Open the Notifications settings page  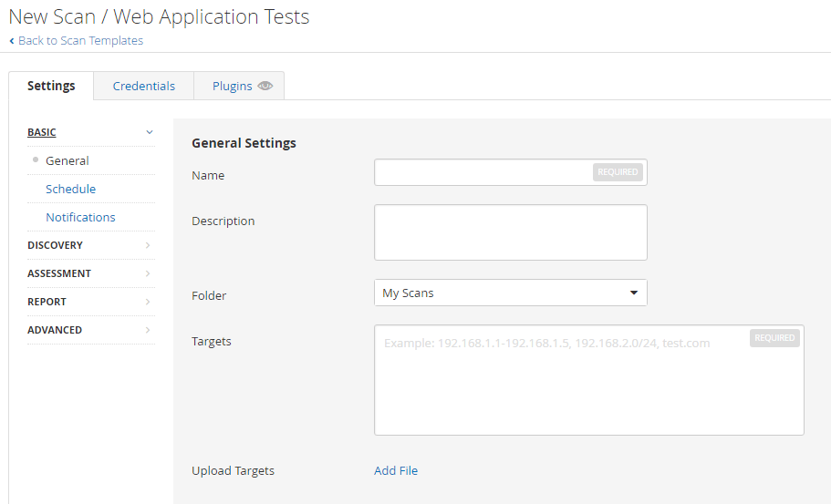click(x=80, y=217)
